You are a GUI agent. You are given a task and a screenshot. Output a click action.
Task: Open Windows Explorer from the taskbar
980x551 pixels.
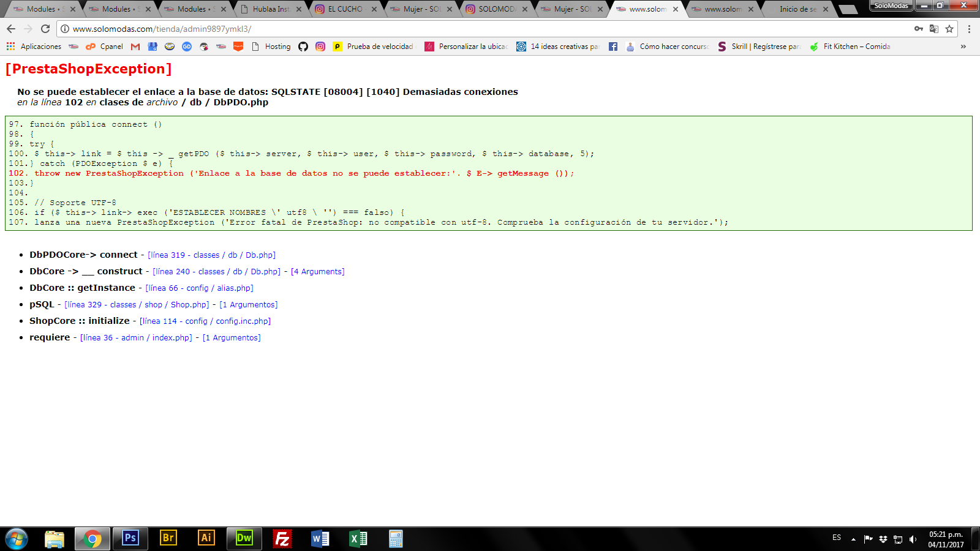(x=55, y=539)
